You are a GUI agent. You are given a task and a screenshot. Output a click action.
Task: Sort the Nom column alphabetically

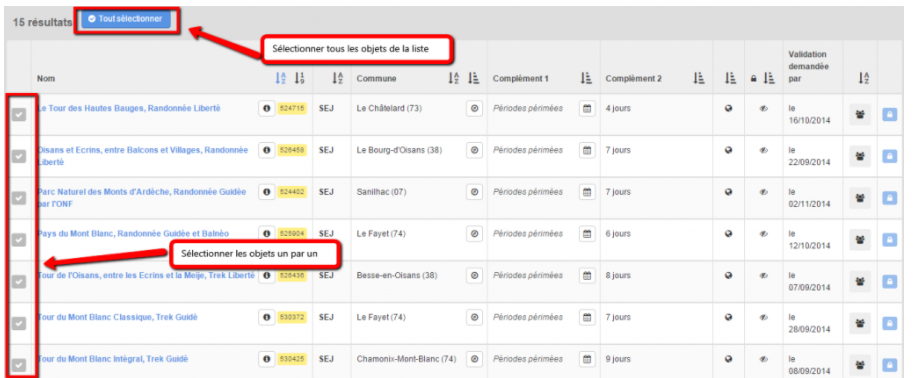click(x=280, y=78)
